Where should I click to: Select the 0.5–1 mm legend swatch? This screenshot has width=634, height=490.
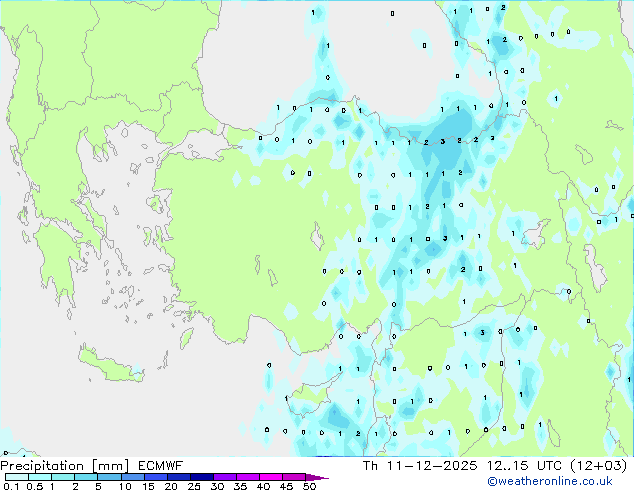point(40,477)
